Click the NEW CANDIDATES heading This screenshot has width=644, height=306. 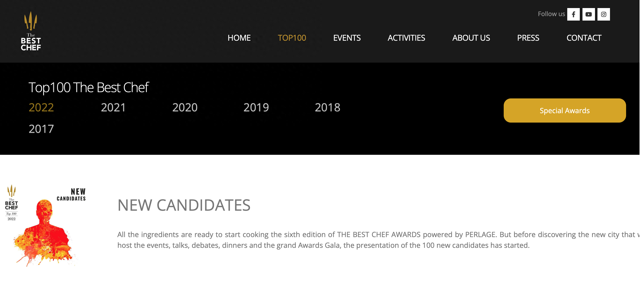(x=184, y=205)
